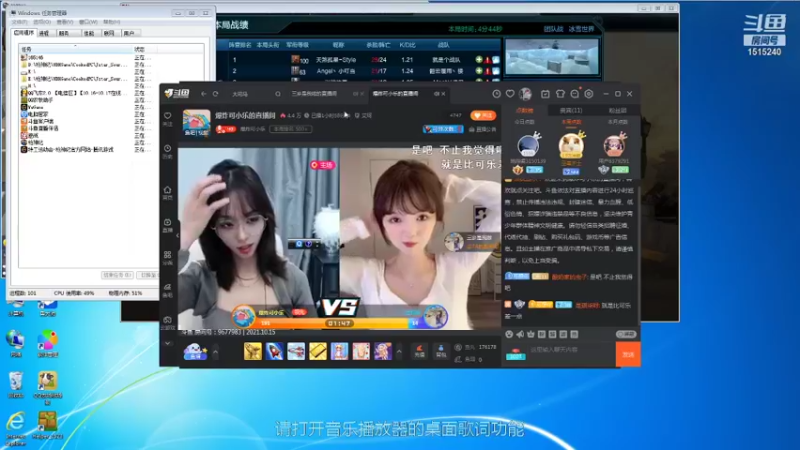Click the PK progress bar in the video
The image size is (800, 450).
[x=339, y=323]
